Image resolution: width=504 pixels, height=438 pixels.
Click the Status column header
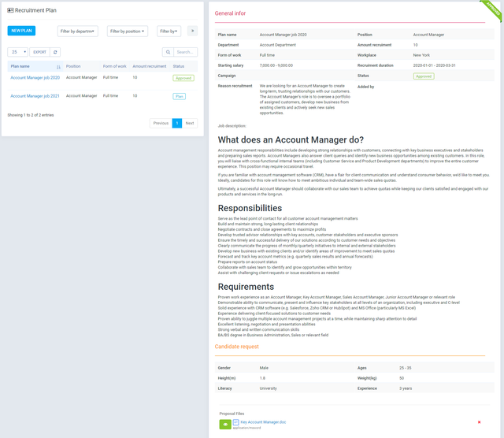point(179,66)
